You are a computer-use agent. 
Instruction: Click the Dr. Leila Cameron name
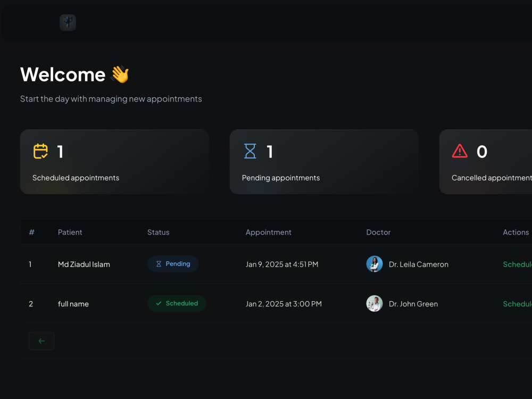click(418, 264)
